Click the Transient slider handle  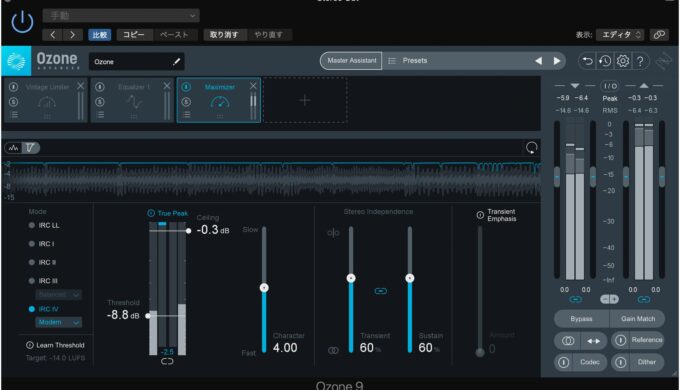351,278
